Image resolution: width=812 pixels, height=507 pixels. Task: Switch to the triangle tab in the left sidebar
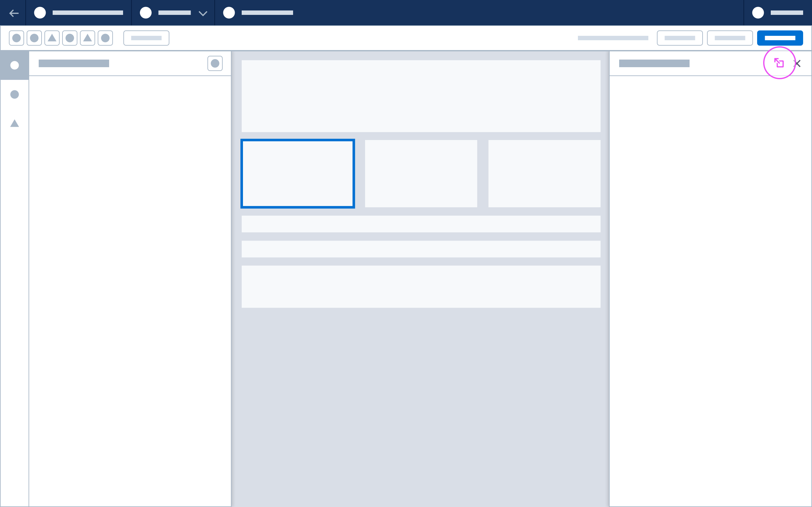tap(14, 123)
